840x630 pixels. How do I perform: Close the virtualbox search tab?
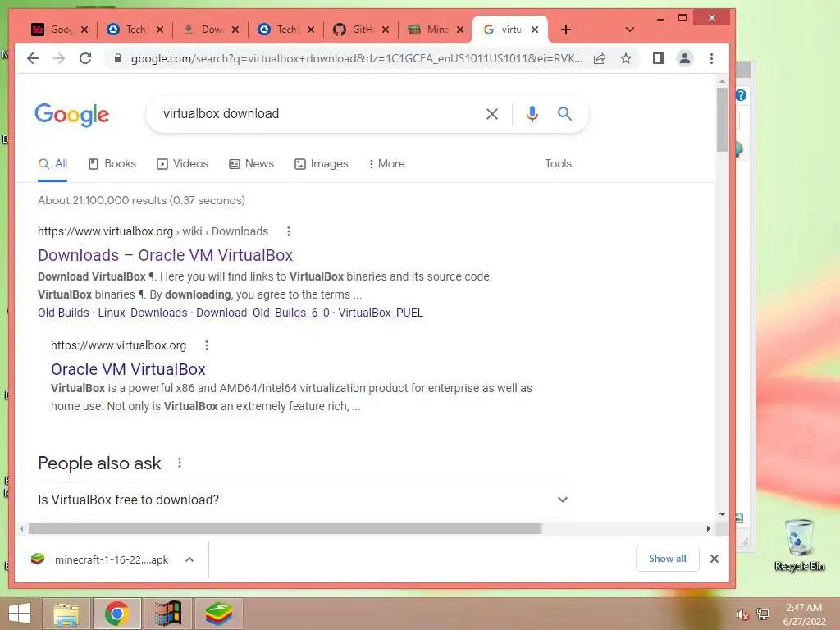pyautogui.click(x=535, y=30)
